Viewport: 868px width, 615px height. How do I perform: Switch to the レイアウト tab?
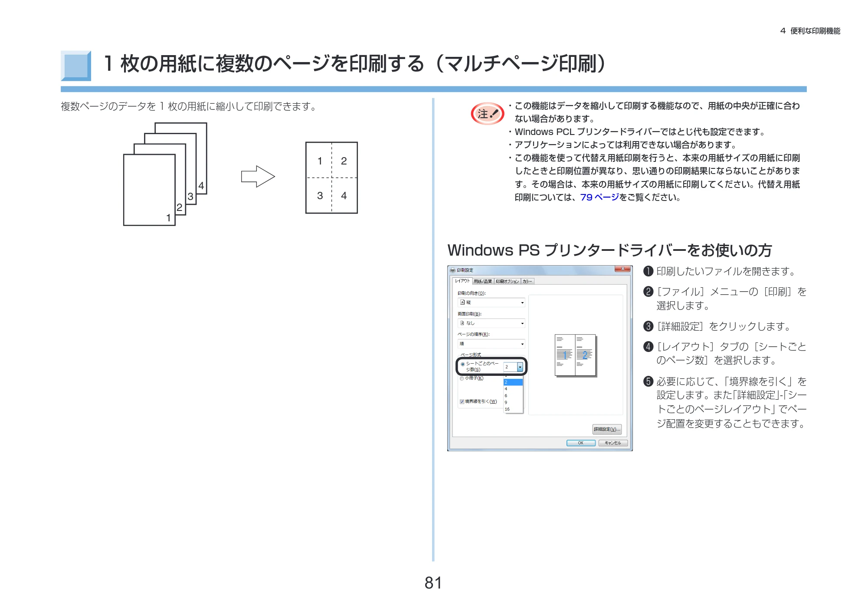coord(462,281)
